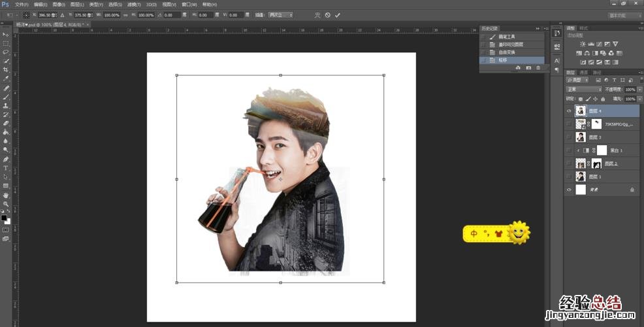Open the 滤镜 (Filter) menu
The image size is (644, 327).
(x=133, y=4)
